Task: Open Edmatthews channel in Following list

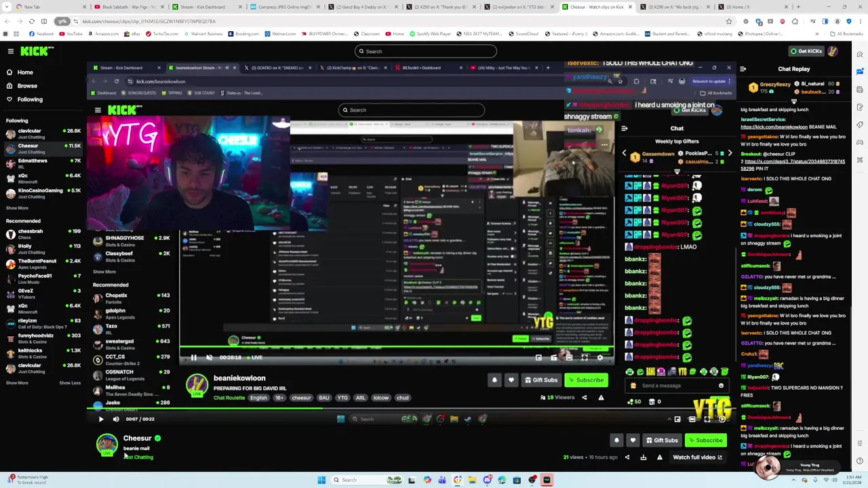Action: (x=43, y=163)
